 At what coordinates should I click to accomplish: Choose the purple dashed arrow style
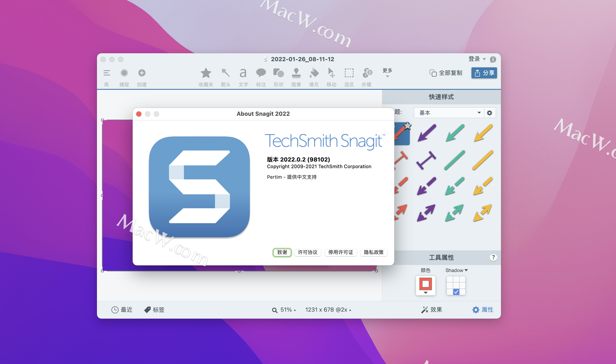427,186
